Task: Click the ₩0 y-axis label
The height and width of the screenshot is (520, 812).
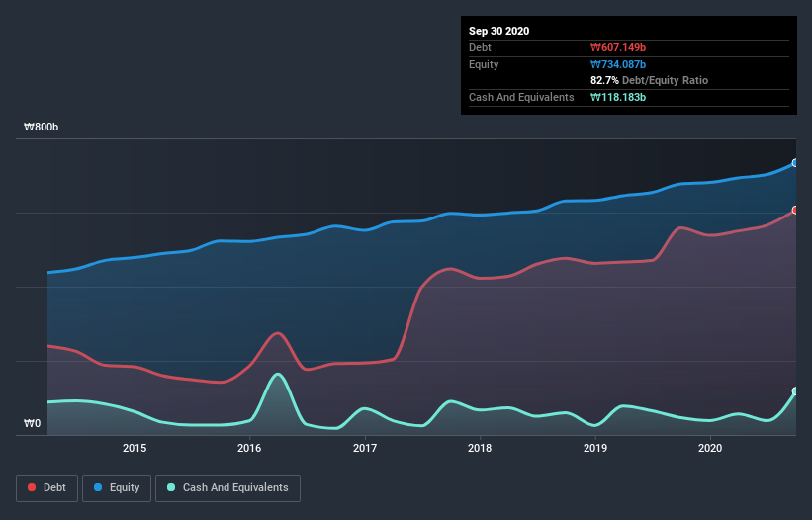Action: (32, 423)
